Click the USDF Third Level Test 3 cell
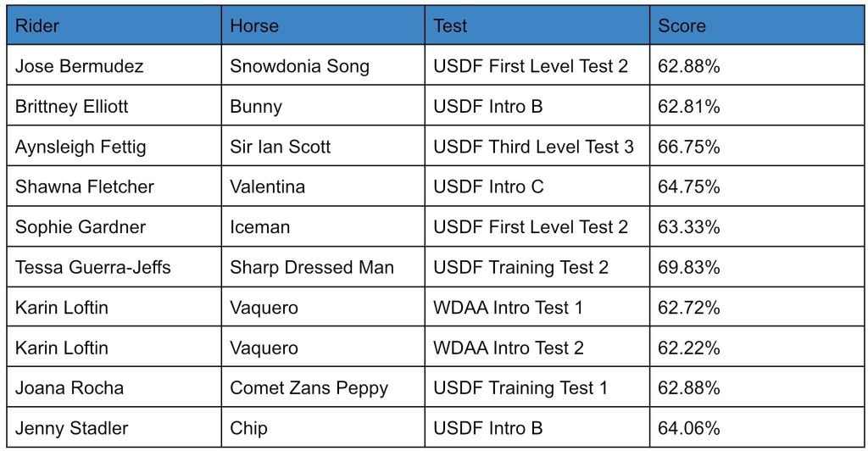 (537, 146)
